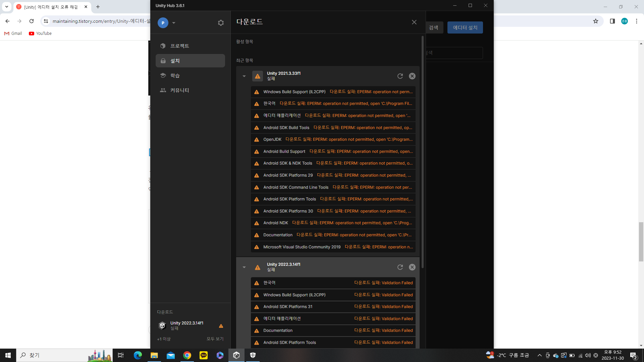Screen dimensions: 644x362
Task: Open Microsoft Edge from the taskbar
Action: 138,355
